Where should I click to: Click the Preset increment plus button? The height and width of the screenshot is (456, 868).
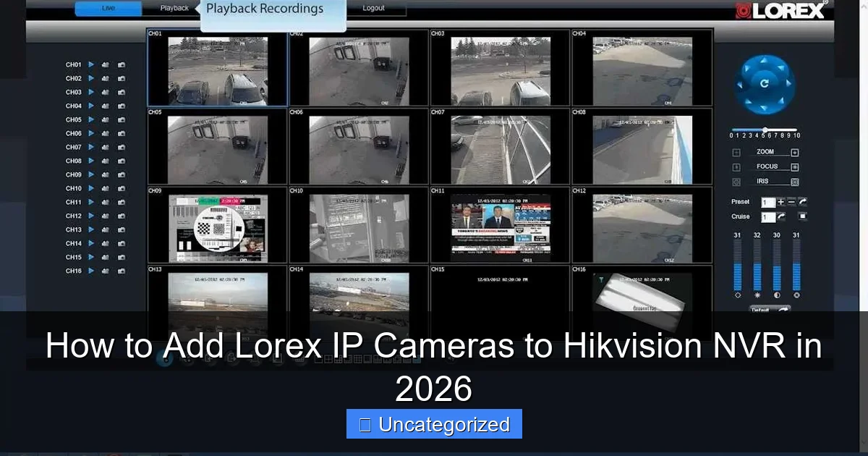(x=780, y=201)
